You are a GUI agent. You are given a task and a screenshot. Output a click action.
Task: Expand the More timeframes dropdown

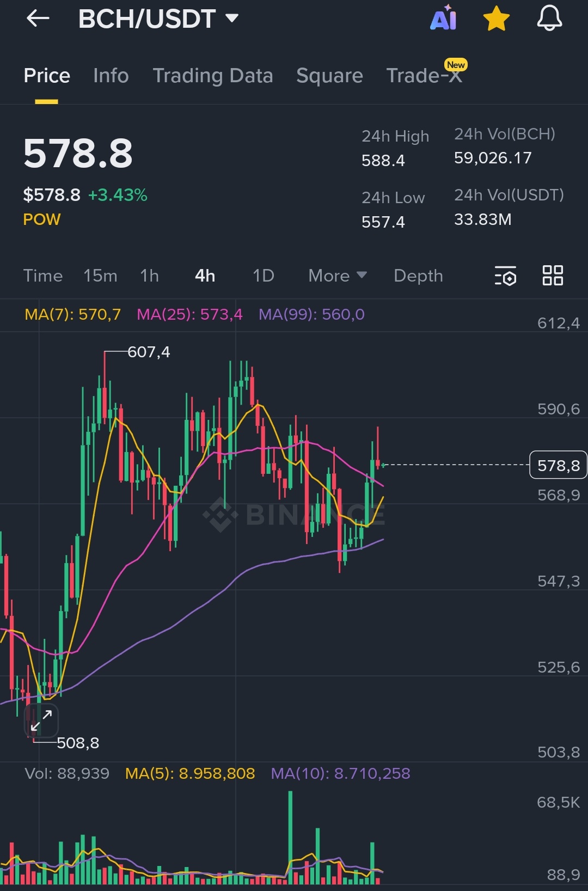pos(337,276)
